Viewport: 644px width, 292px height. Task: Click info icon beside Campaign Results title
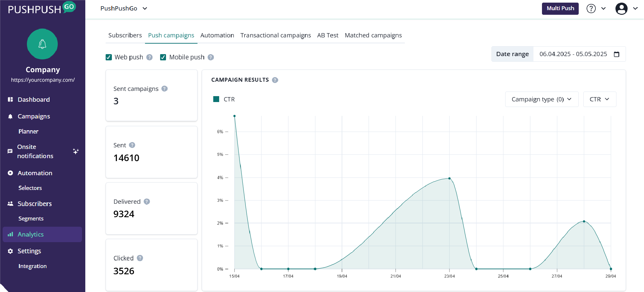point(275,80)
